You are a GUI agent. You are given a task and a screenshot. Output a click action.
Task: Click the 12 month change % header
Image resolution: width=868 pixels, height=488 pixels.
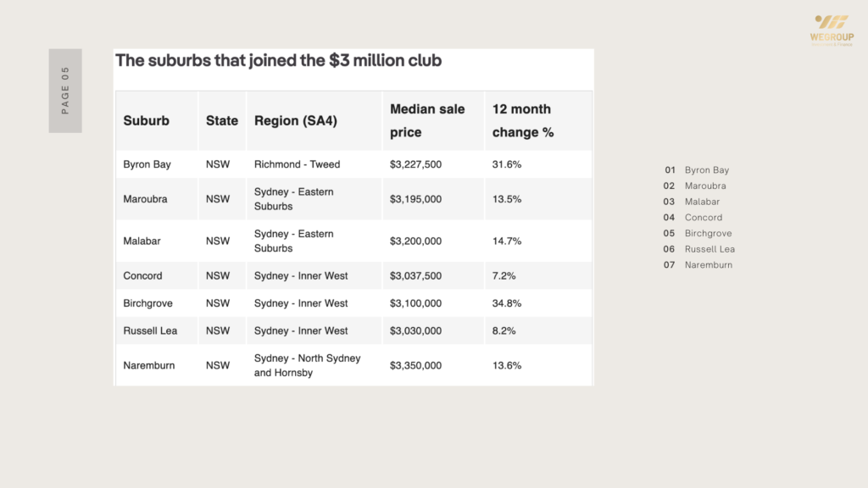522,120
